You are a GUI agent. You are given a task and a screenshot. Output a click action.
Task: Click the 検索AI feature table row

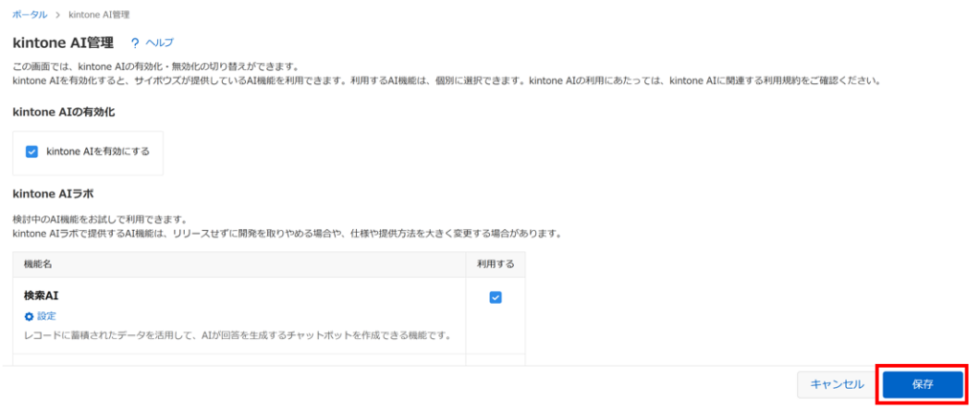269,316
